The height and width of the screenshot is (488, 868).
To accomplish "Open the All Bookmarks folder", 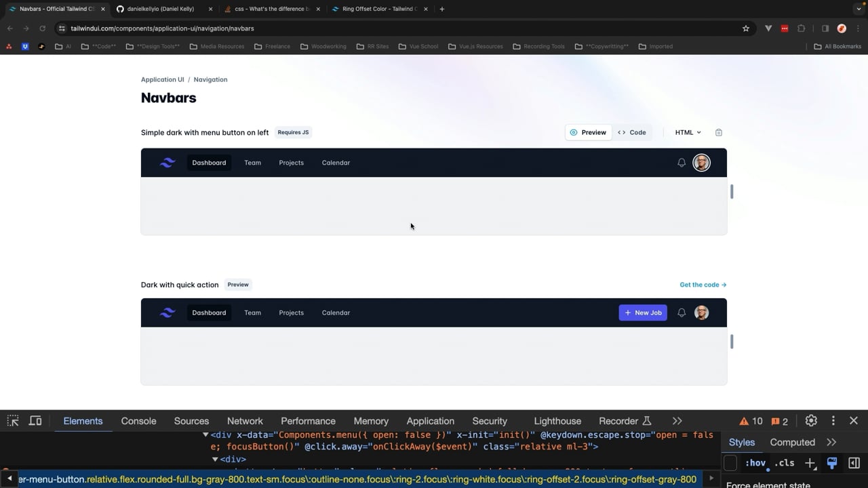I will pyautogui.click(x=837, y=47).
